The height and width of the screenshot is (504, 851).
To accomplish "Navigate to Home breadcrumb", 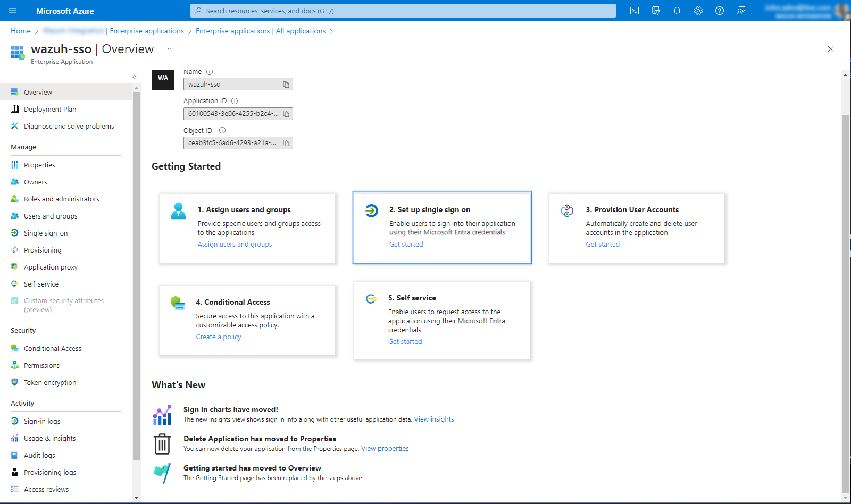I will [x=21, y=31].
